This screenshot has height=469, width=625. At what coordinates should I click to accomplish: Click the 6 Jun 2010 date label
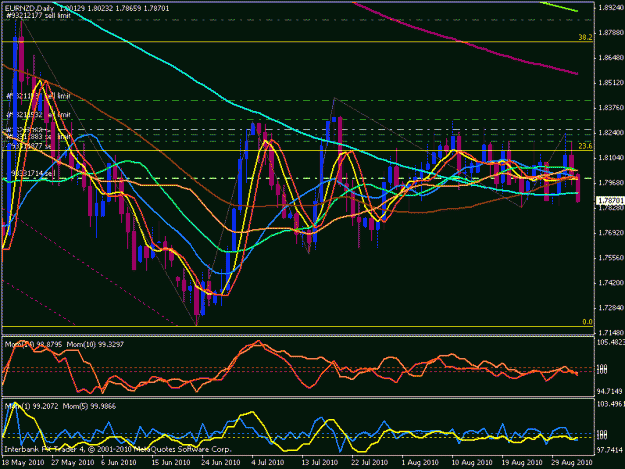(x=119, y=463)
